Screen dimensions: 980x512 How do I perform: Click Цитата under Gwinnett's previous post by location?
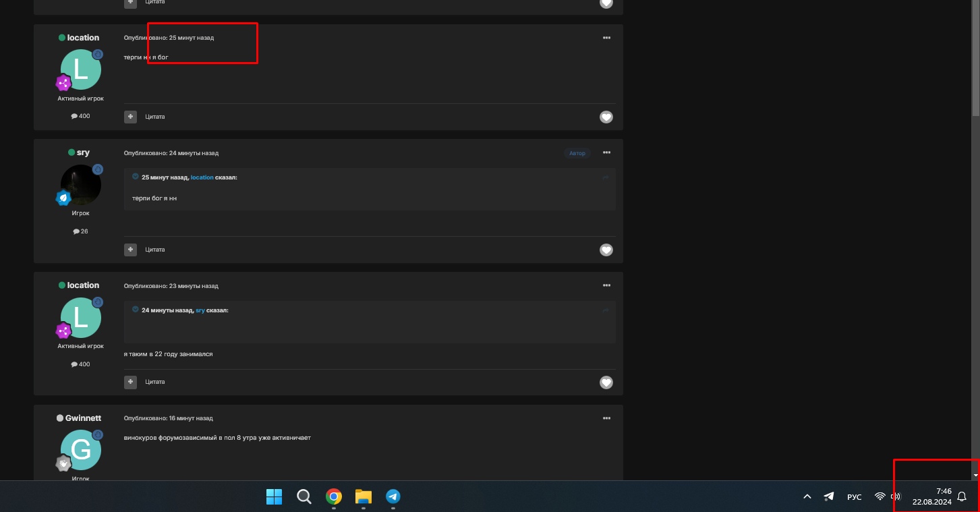[x=155, y=382]
